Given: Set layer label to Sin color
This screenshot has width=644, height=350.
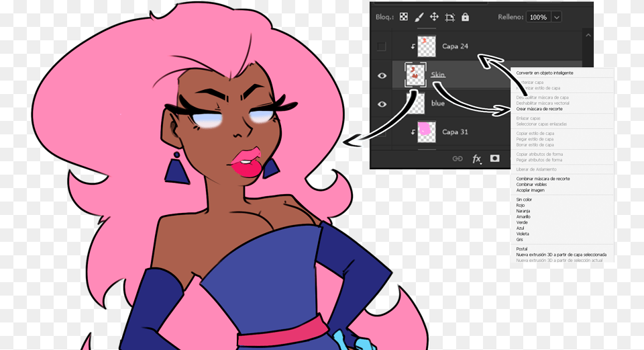Looking at the screenshot, I should [524, 200].
